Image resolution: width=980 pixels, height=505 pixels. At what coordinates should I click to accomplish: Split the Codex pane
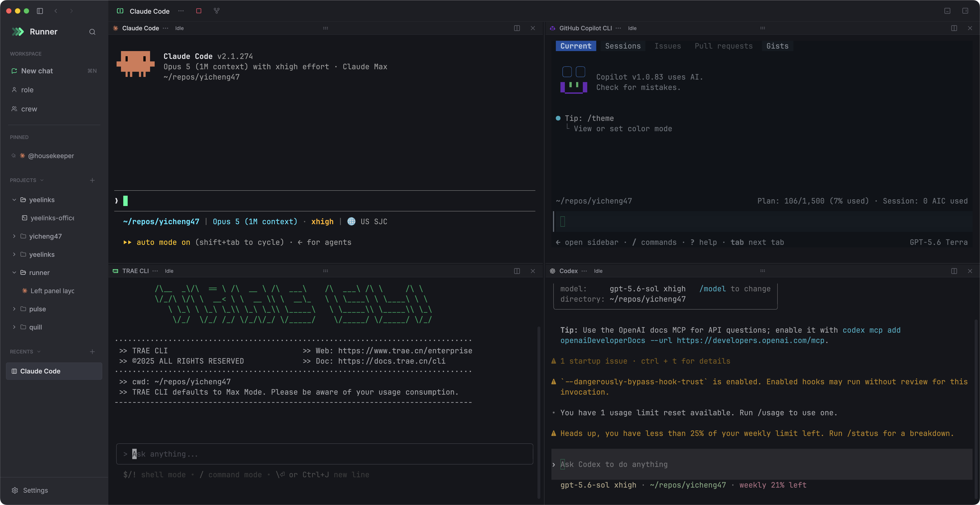(x=954, y=271)
